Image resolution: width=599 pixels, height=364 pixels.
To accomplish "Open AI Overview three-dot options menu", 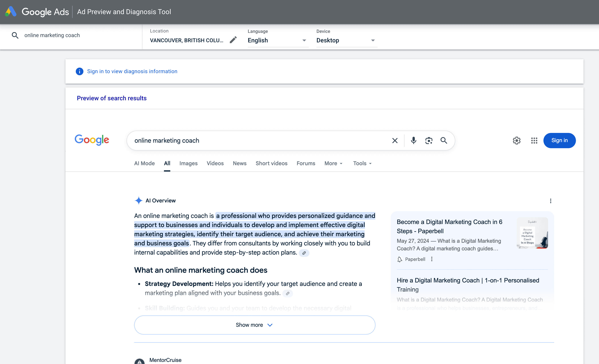I will tap(550, 201).
